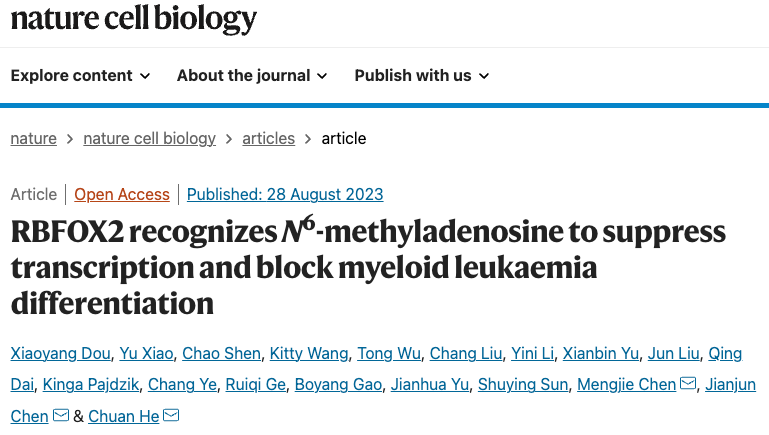The image size is (769, 435).
Task: Click the Published 28 August 2023 link
Action: point(285,194)
